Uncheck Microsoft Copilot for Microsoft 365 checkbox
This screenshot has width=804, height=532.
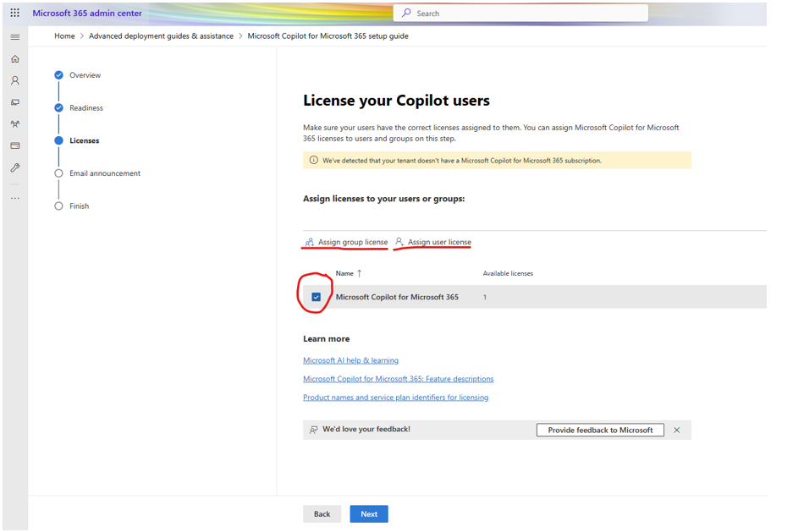pyautogui.click(x=316, y=297)
